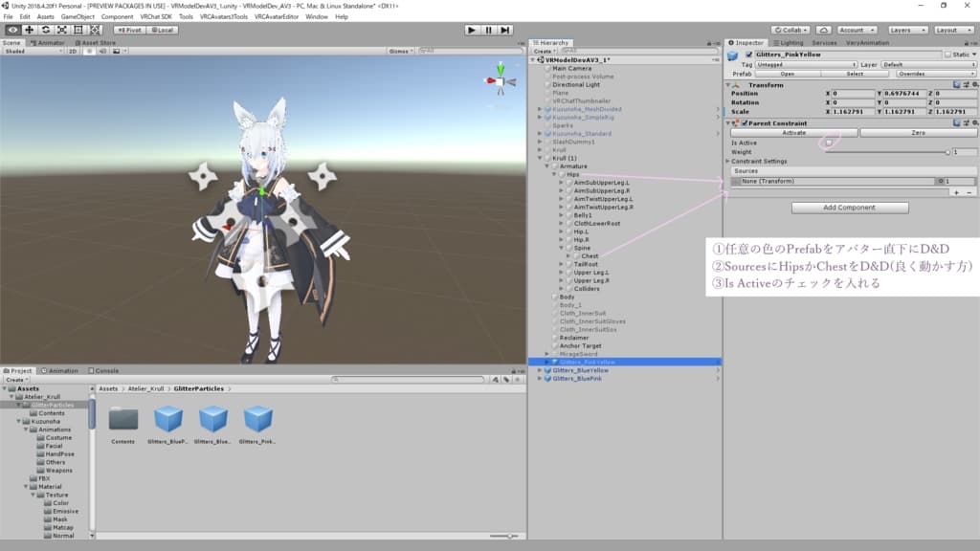
Task: Click the plus icon to add a constraint source
Action: click(x=956, y=192)
